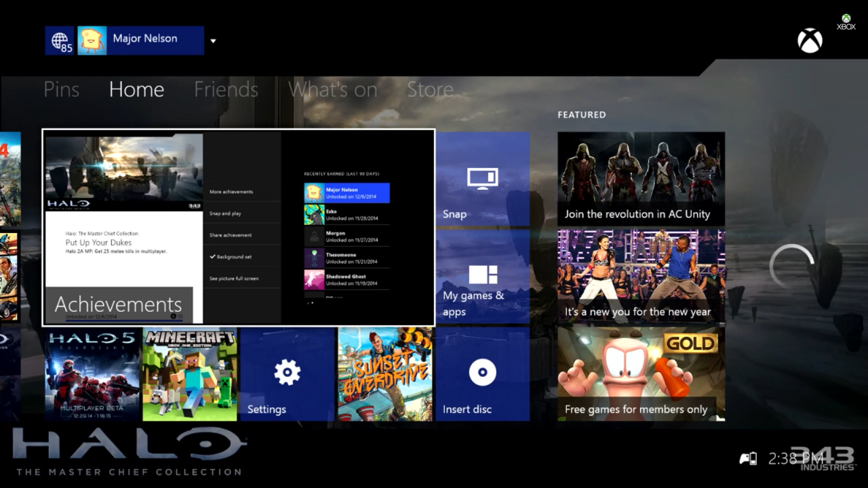868x488 pixels.
Task: Select Esko in recently earned list
Action: pyautogui.click(x=347, y=215)
